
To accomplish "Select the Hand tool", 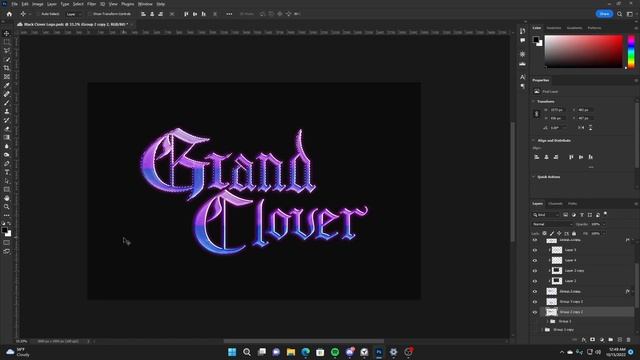I will coord(7,198).
